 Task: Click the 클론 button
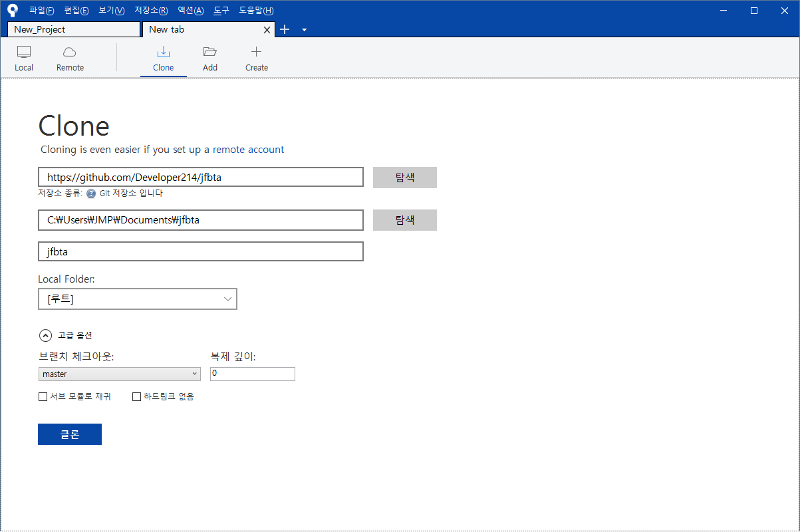[70, 434]
